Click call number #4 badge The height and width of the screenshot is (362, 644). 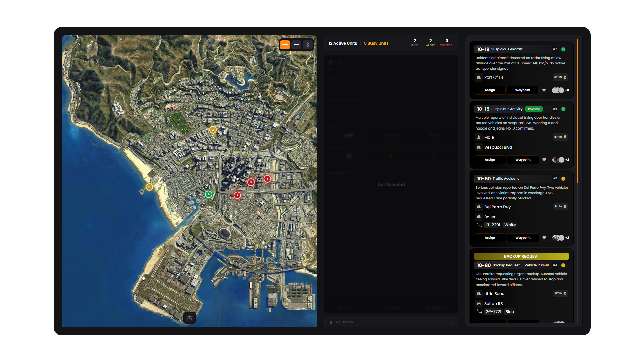pyautogui.click(x=555, y=265)
